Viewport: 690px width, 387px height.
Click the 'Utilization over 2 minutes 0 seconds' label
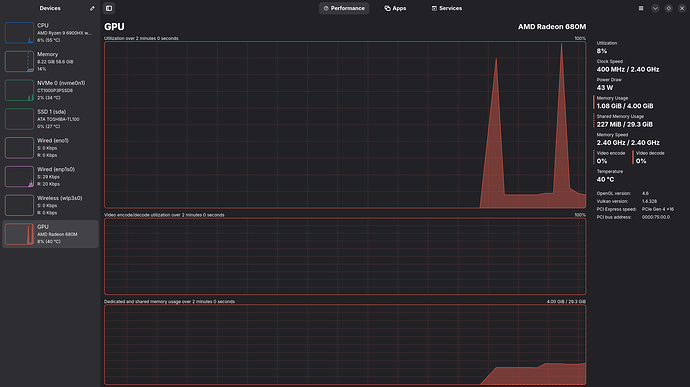click(x=141, y=38)
